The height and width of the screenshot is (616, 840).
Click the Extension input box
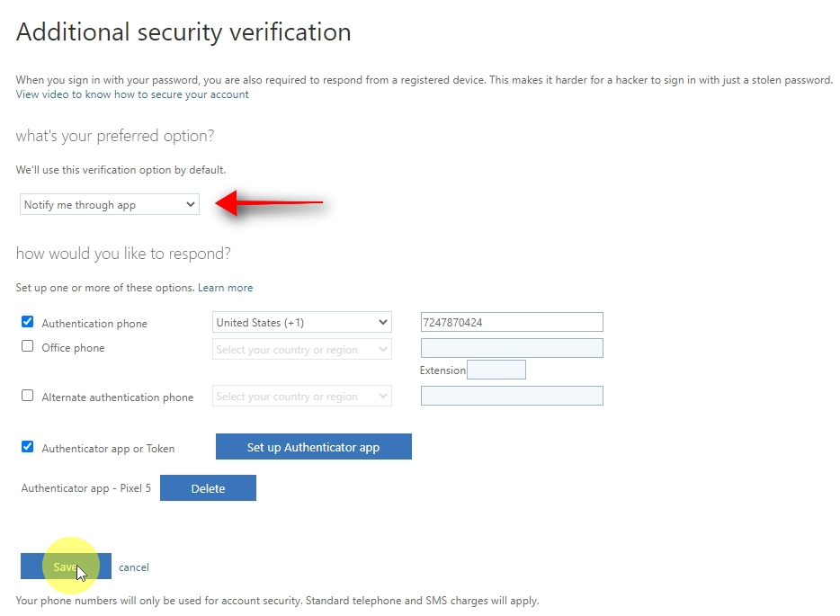coord(496,370)
